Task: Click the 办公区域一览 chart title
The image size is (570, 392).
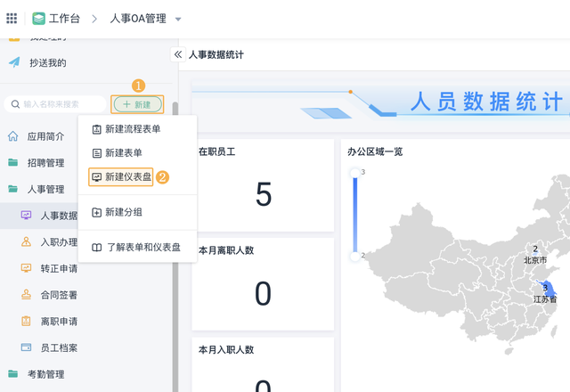Action: pos(375,151)
